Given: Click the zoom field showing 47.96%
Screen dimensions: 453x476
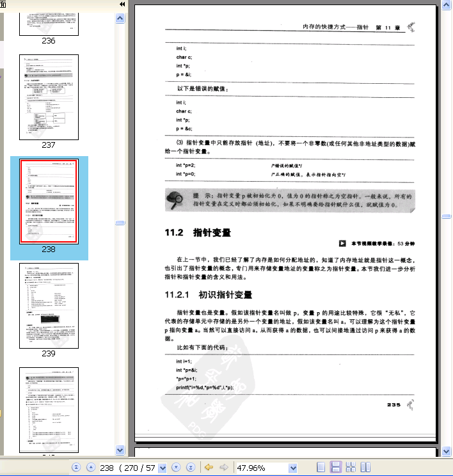Looking at the screenshot, I should (x=262, y=468).
